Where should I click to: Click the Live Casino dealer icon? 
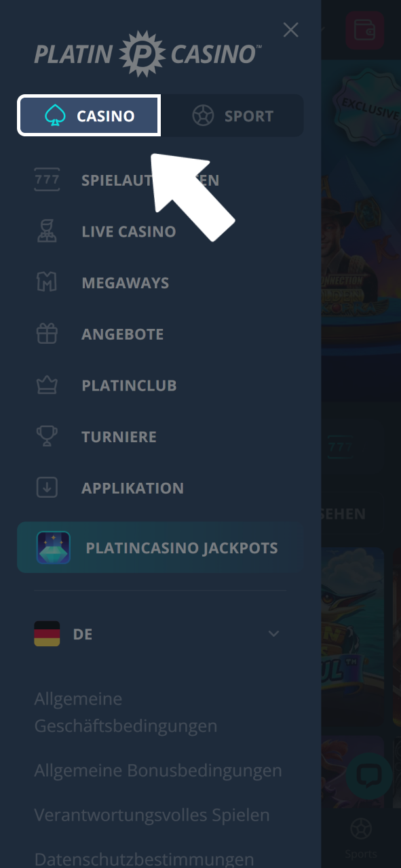(47, 232)
